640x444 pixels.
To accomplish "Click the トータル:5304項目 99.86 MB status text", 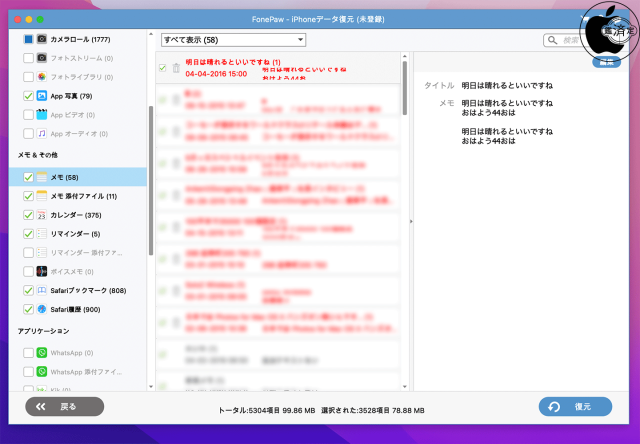I will coord(267,411).
